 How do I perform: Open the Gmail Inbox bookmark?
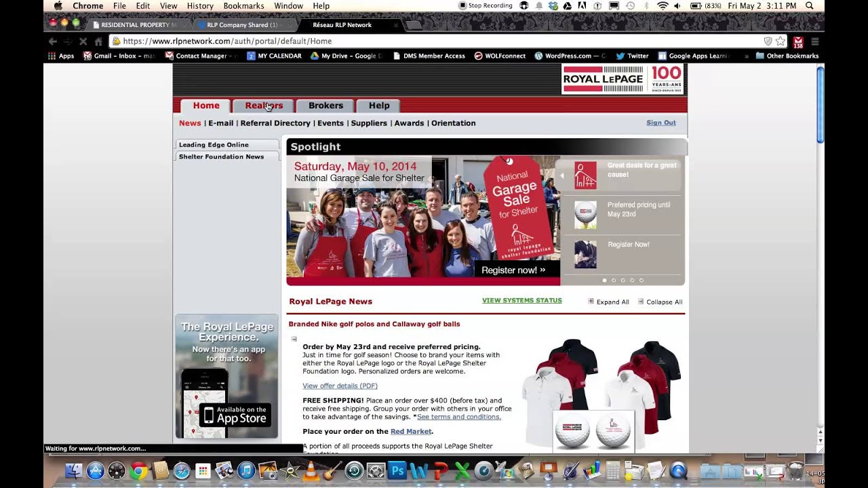tap(119, 56)
